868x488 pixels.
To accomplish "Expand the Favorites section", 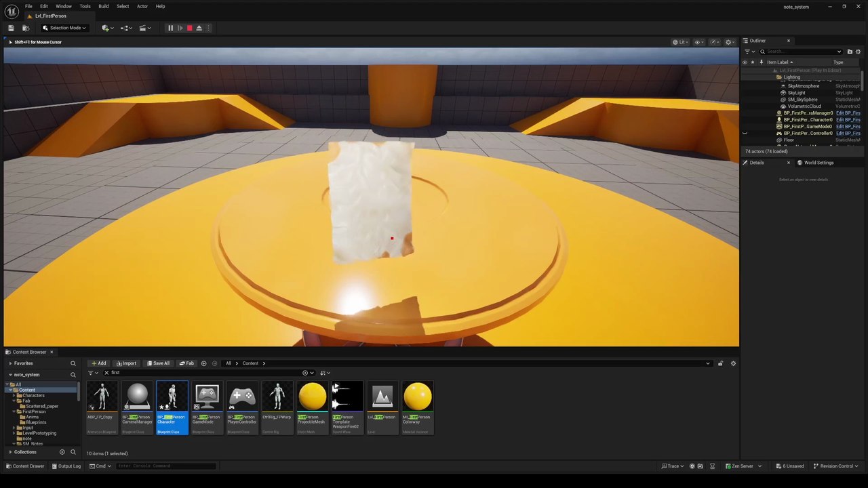I will (x=10, y=363).
